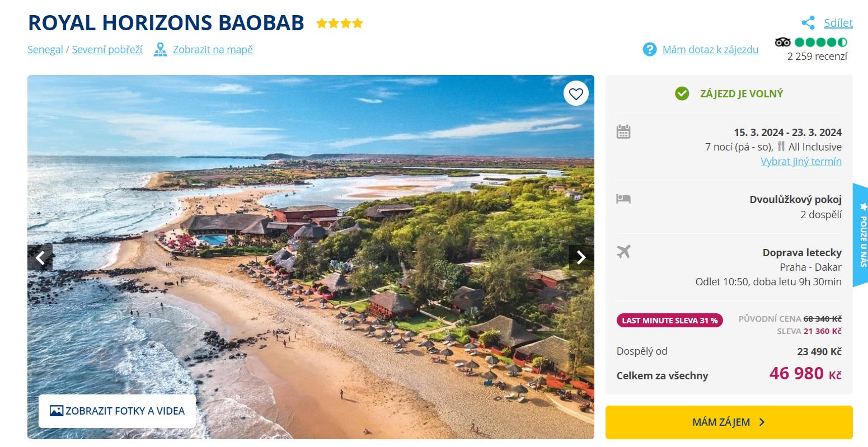Open the 2 259 recenzí reviews
Screen dimensions: 868x447
pos(817,56)
